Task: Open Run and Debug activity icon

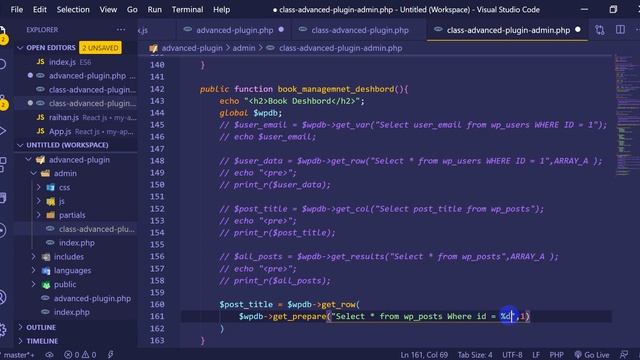Action: coord(3,131)
